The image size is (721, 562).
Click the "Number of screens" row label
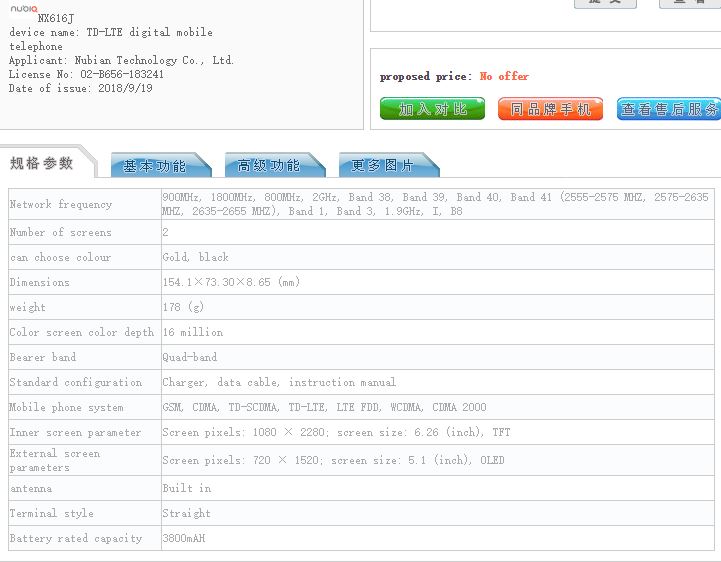[x=61, y=232]
